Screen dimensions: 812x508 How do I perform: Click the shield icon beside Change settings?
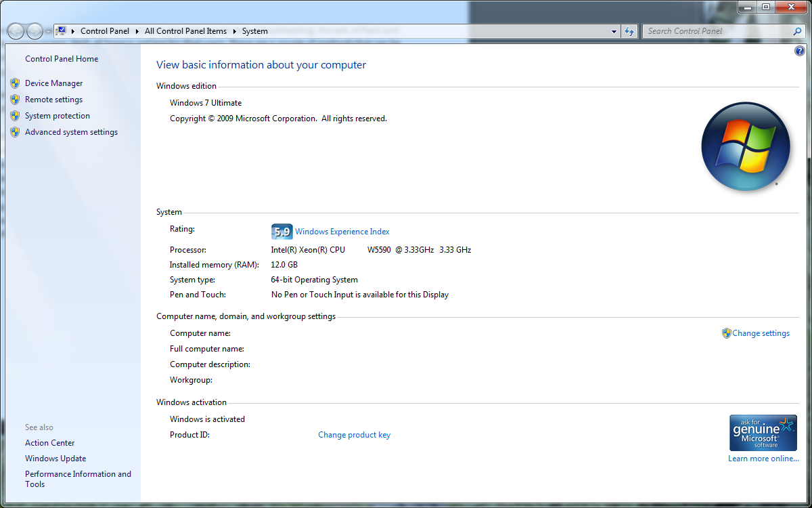[x=726, y=333]
